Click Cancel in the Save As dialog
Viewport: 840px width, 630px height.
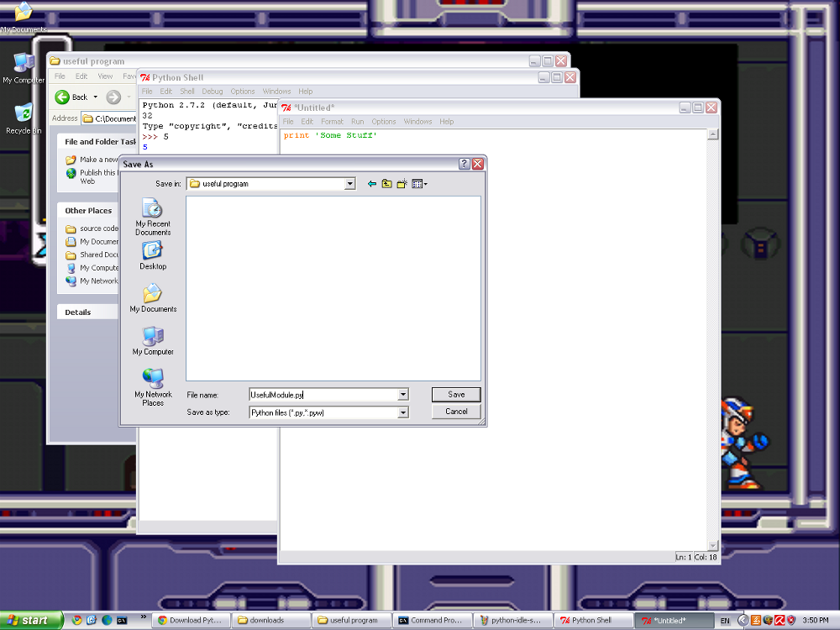coord(456,412)
